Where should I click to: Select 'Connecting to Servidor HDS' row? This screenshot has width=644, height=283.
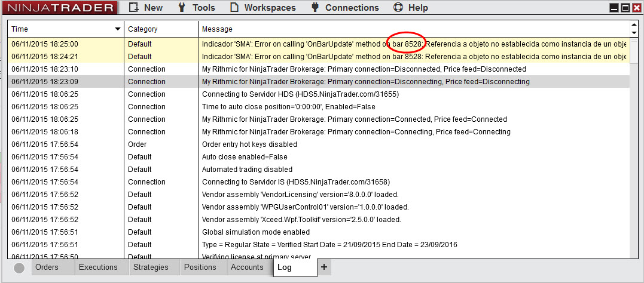tap(319, 94)
